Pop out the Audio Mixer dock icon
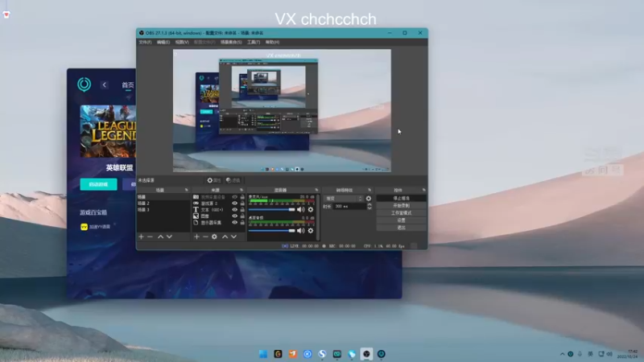Viewport: 644px width, 362px height. 316,190
